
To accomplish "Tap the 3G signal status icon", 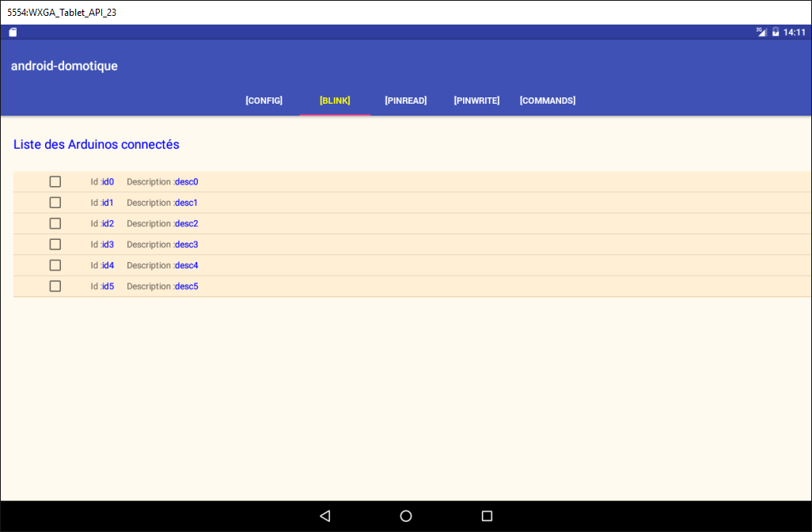I will [x=761, y=32].
